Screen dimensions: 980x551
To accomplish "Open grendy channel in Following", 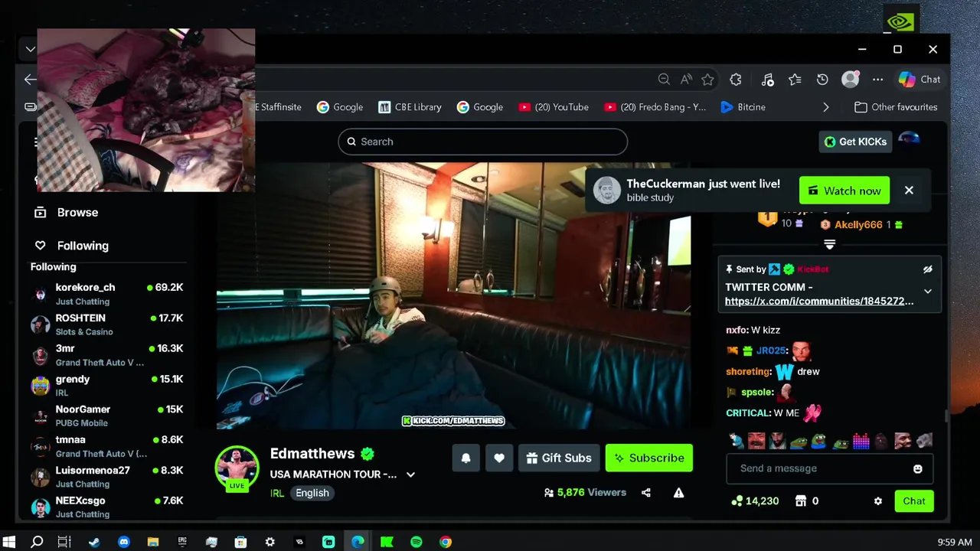I will [x=107, y=386].
